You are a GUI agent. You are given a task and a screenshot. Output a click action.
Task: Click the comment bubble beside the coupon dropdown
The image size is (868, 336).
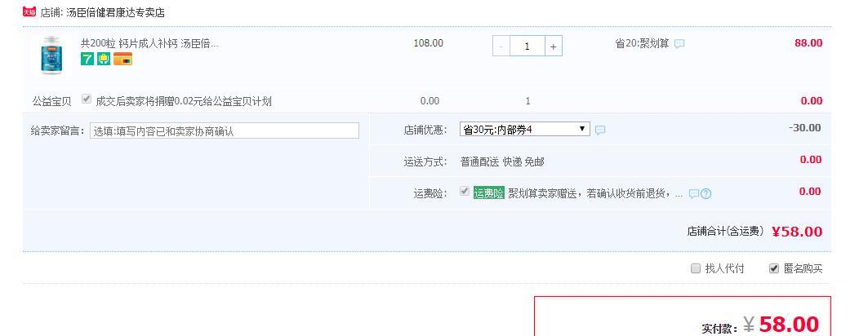coord(600,130)
